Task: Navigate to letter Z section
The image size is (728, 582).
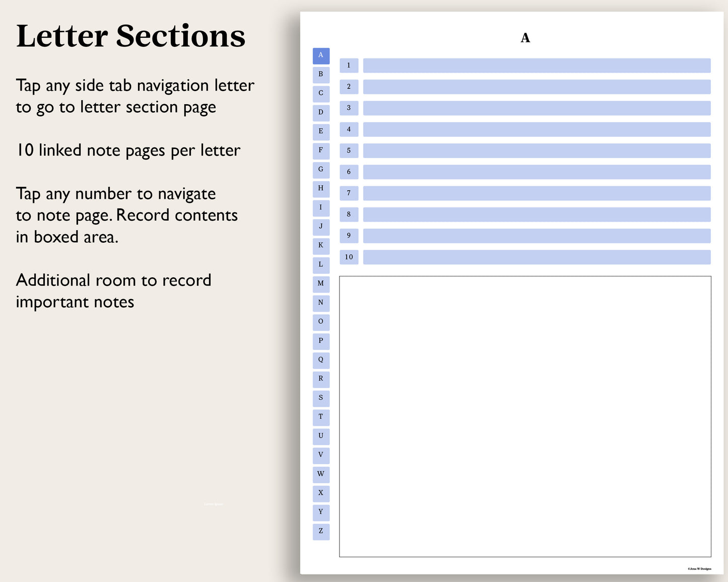Action: (320, 531)
